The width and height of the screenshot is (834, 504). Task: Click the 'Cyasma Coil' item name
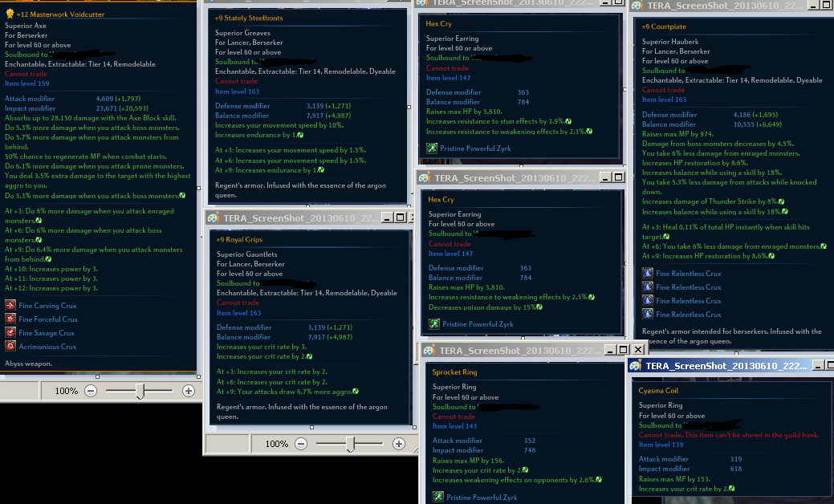click(658, 390)
